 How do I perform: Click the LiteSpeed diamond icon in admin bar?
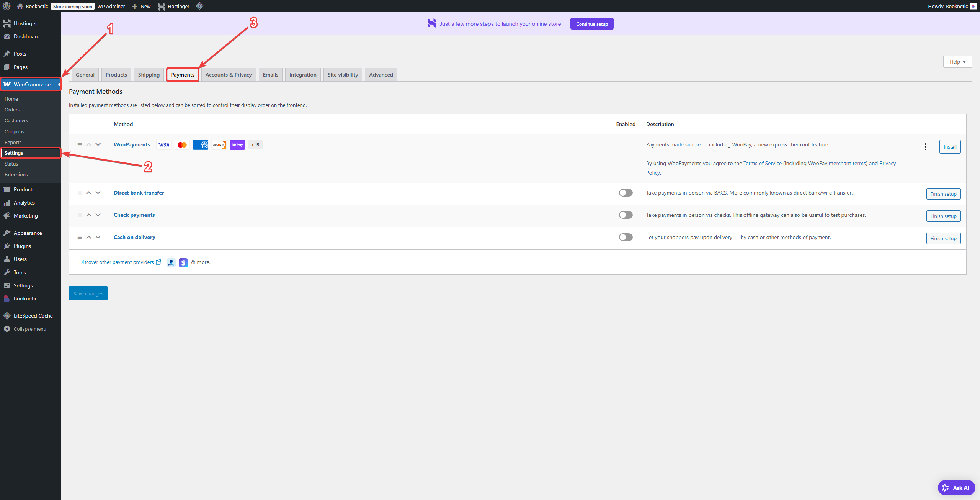pos(199,6)
